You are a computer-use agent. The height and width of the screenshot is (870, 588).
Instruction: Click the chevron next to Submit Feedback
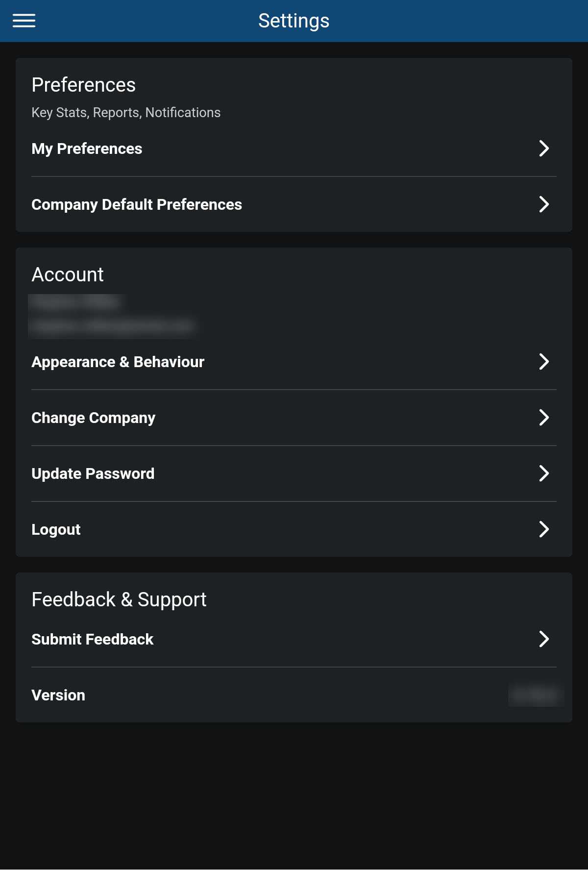[545, 639]
